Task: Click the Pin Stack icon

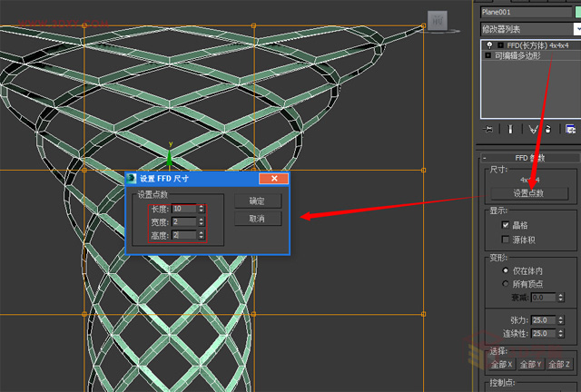Action: pyautogui.click(x=488, y=130)
